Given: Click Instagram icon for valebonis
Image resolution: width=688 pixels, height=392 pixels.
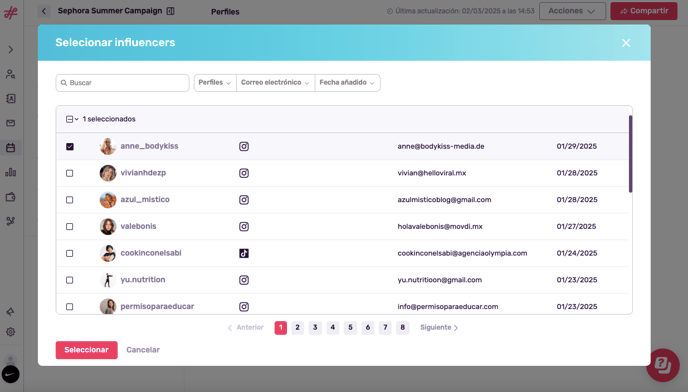Looking at the screenshot, I should coord(244,227).
